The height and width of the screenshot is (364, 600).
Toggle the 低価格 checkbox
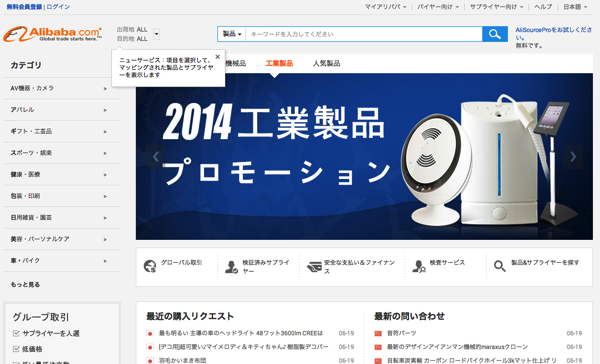point(16,349)
